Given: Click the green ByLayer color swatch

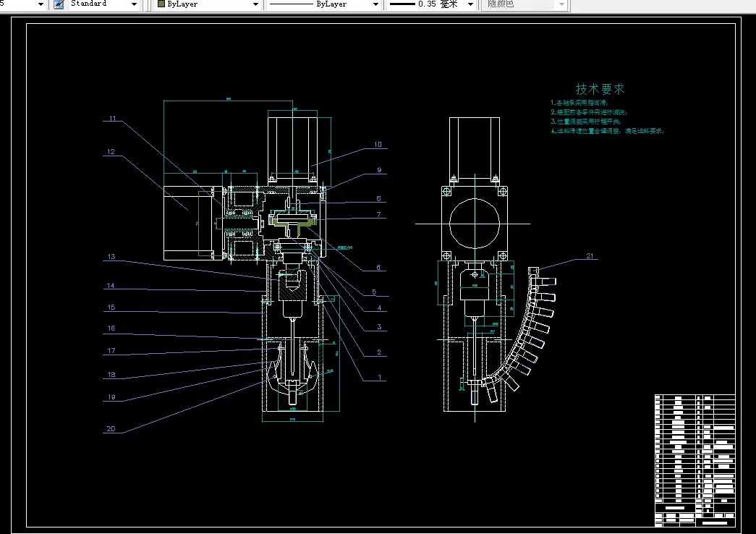Looking at the screenshot, I should point(161,4).
